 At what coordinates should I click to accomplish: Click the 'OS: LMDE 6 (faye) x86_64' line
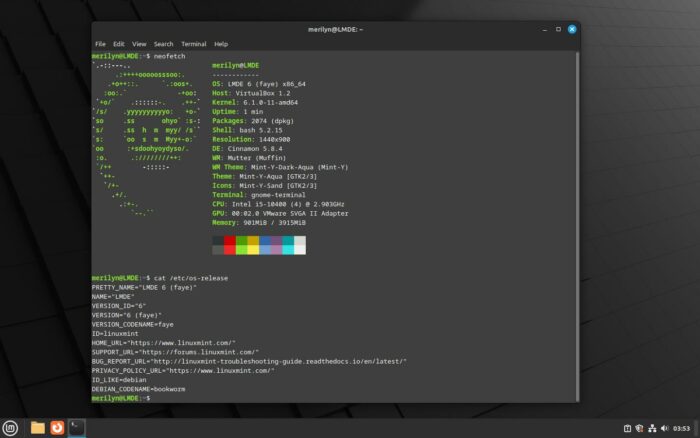tap(259, 84)
